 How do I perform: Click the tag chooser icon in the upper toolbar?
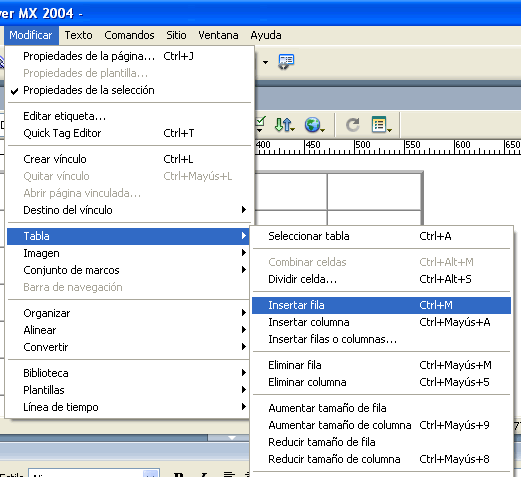click(x=286, y=62)
